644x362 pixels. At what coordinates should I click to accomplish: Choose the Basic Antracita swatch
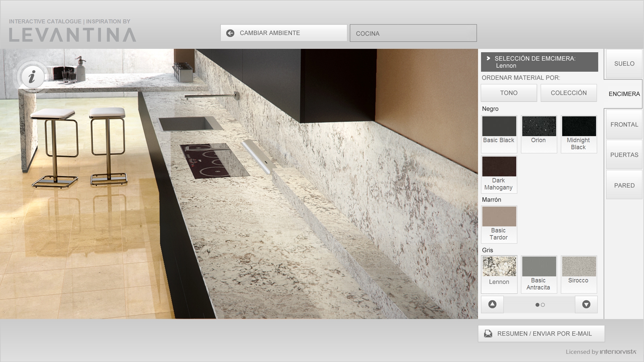click(x=539, y=274)
